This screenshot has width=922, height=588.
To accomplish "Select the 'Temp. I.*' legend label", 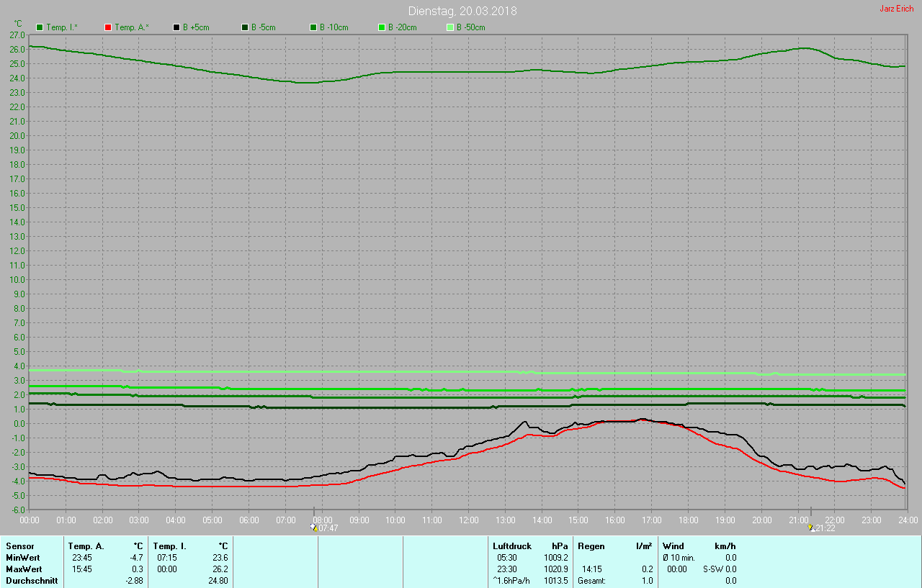I will 62,27.
